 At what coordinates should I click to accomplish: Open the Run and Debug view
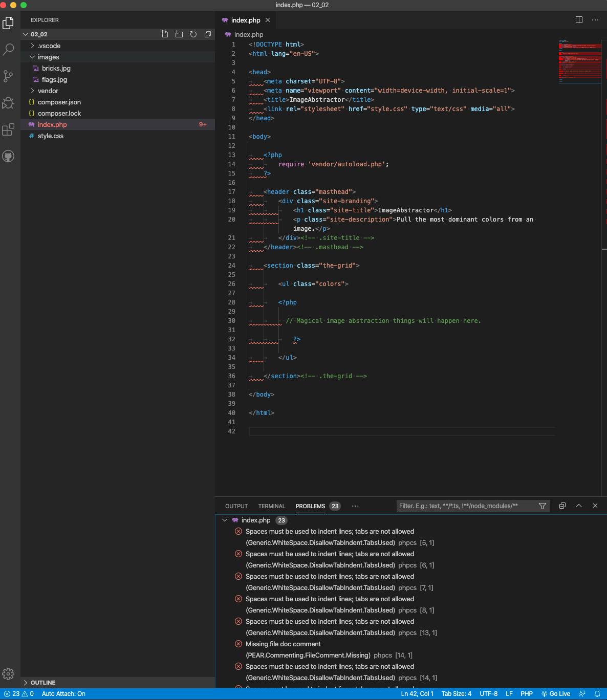point(8,103)
